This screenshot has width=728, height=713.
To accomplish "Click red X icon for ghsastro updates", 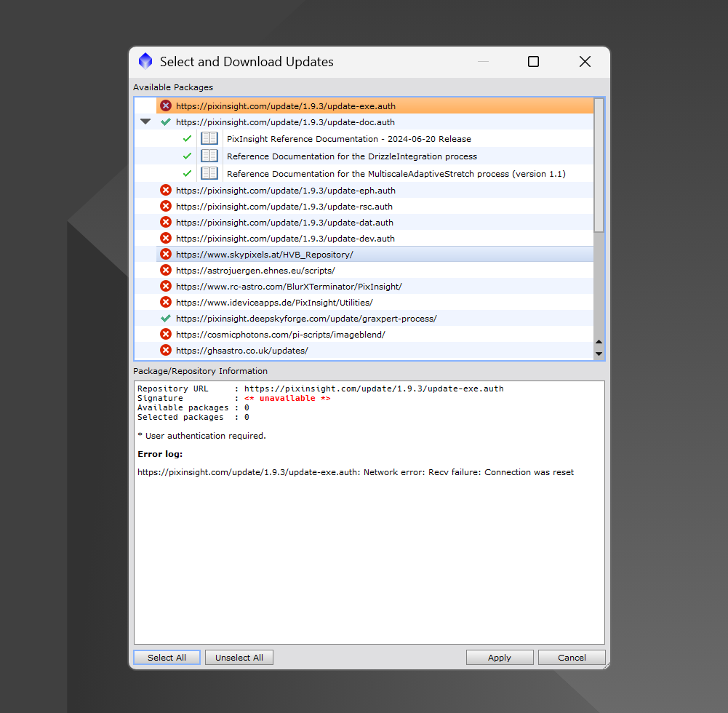I will (x=166, y=350).
